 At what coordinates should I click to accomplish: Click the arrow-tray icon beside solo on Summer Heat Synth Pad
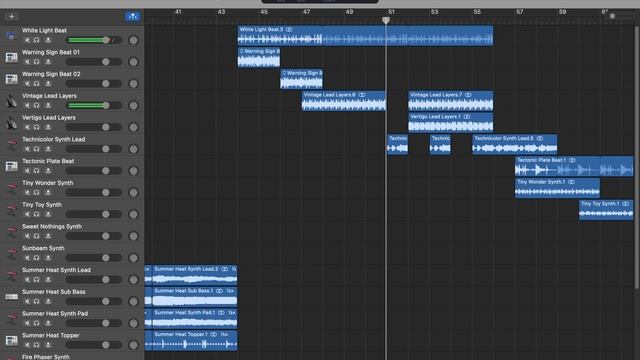click(x=48, y=323)
